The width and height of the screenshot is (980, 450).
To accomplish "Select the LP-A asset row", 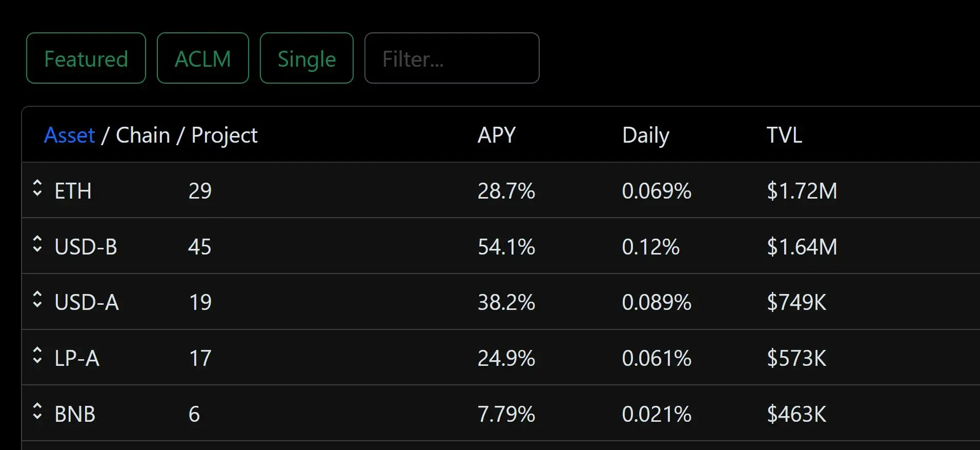I will [x=77, y=358].
